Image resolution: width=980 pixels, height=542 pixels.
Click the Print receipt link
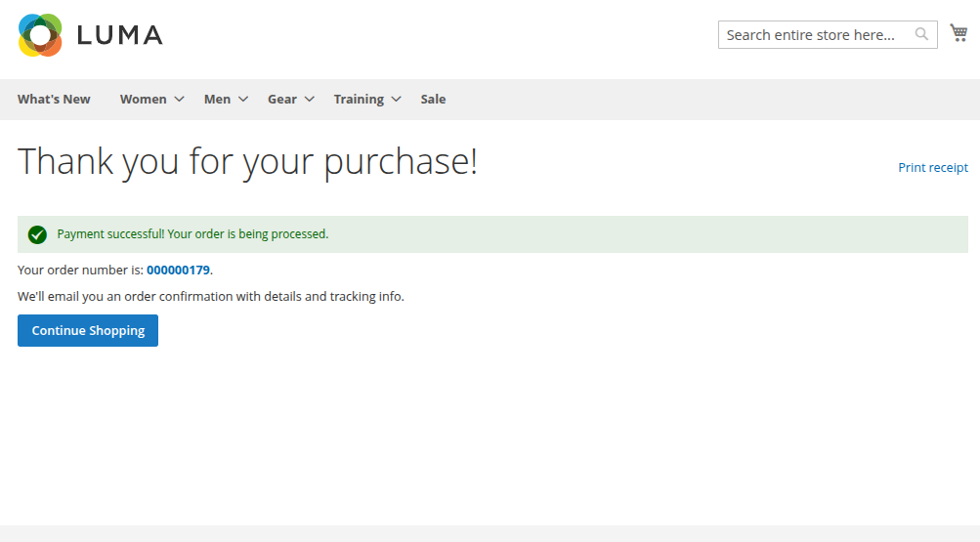pos(933,167)
